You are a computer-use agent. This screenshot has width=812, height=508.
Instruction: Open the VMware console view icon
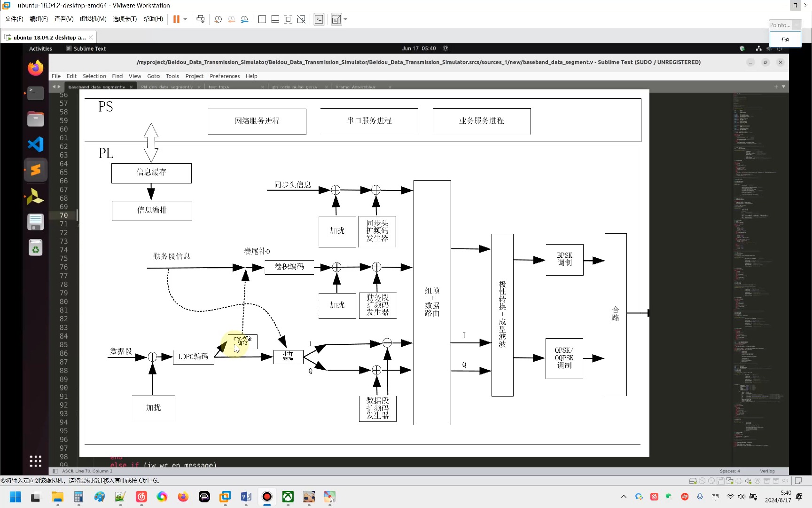319,19
